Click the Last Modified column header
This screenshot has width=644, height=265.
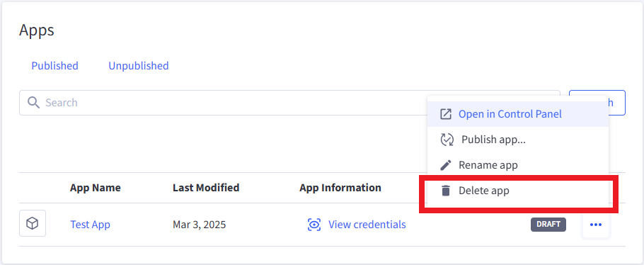tap(206, 188)
